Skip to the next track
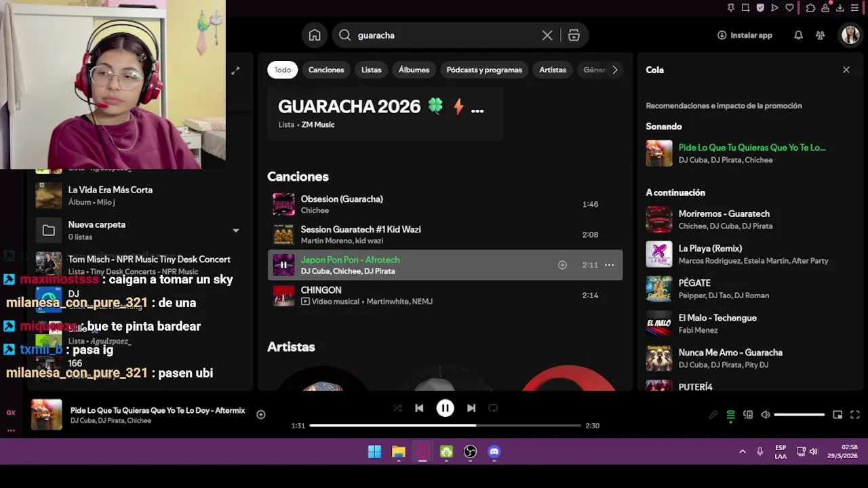The image size is (868, 488). tap(471, 408)
